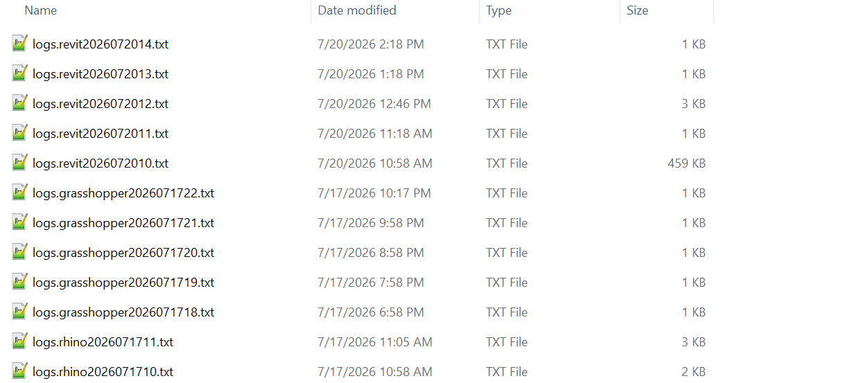
Task: Select the file logs.grasshopper2026071719.txt
Action: pos(123,283)
